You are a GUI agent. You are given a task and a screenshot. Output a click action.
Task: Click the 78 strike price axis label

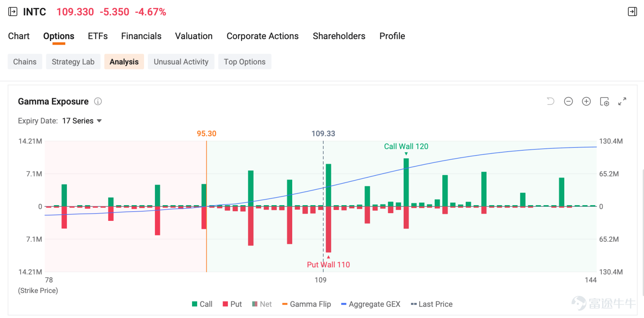pyautogui.click(x=49, y=280)
